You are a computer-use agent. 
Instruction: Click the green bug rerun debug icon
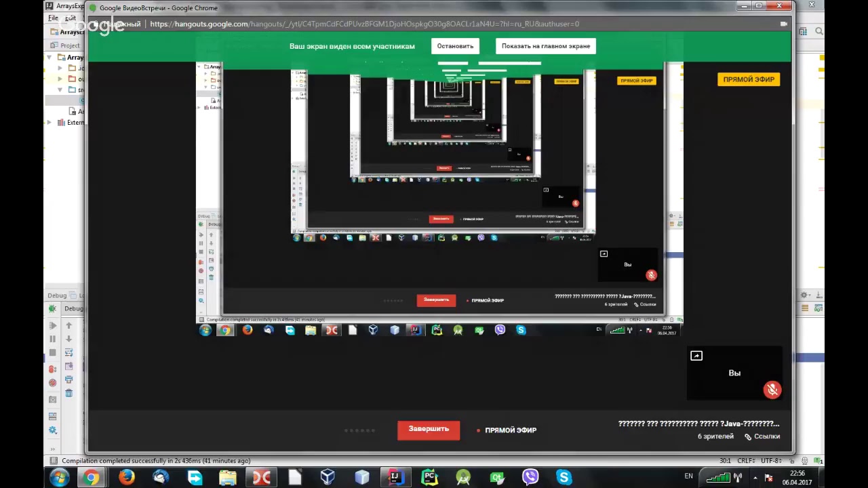[x=52, y=309]
